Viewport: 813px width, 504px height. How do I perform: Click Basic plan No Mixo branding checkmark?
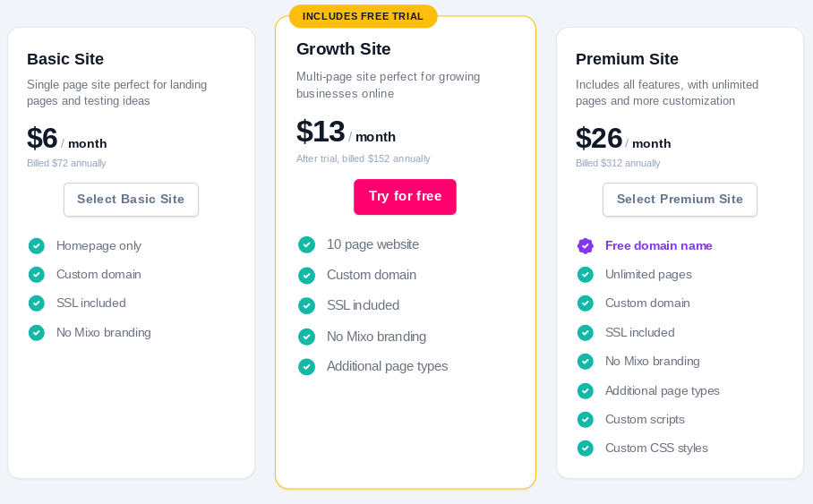click(x=37, y=332)
